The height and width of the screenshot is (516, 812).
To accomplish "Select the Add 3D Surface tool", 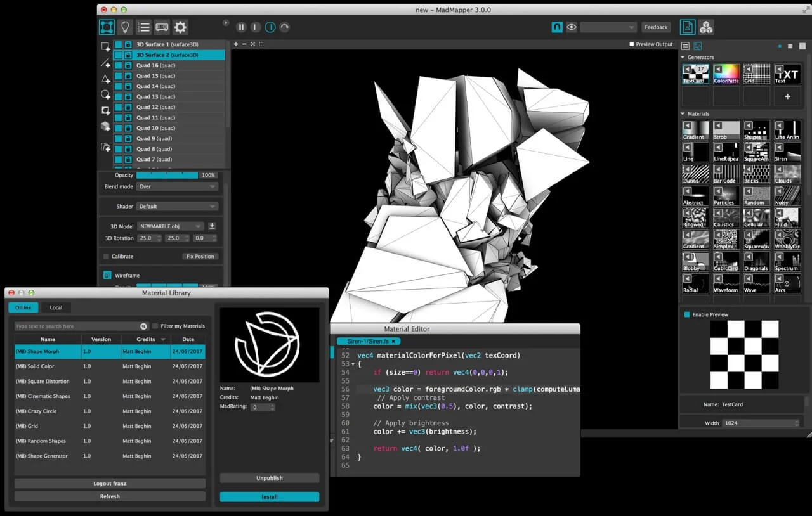I will 105,125.
